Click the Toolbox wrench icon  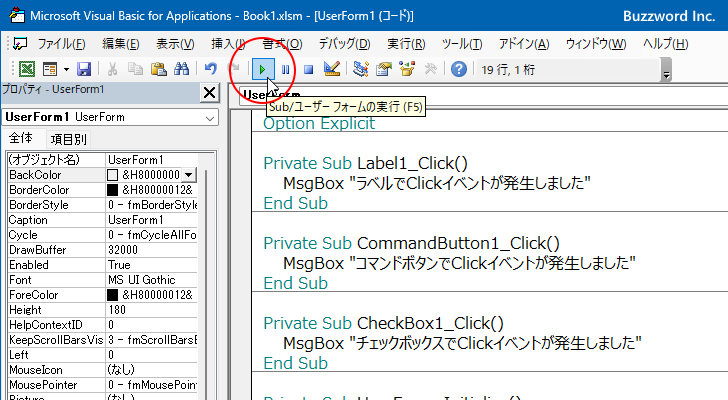click(x=430, y=70)
